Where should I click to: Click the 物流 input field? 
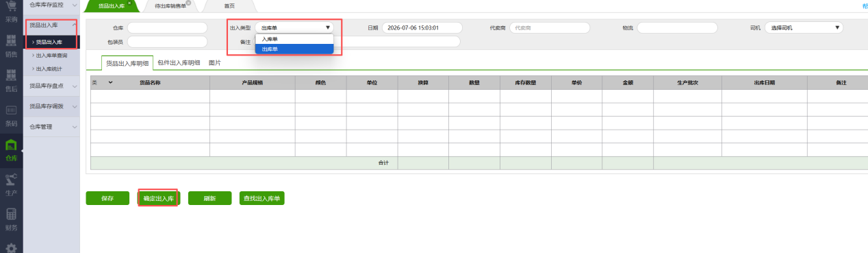click(677, 27)
